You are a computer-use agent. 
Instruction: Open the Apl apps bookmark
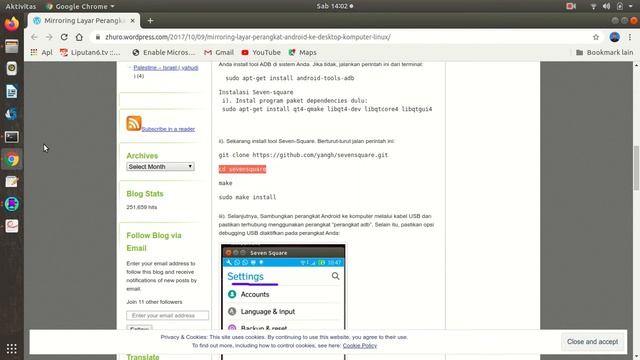(x=42, y=52)
